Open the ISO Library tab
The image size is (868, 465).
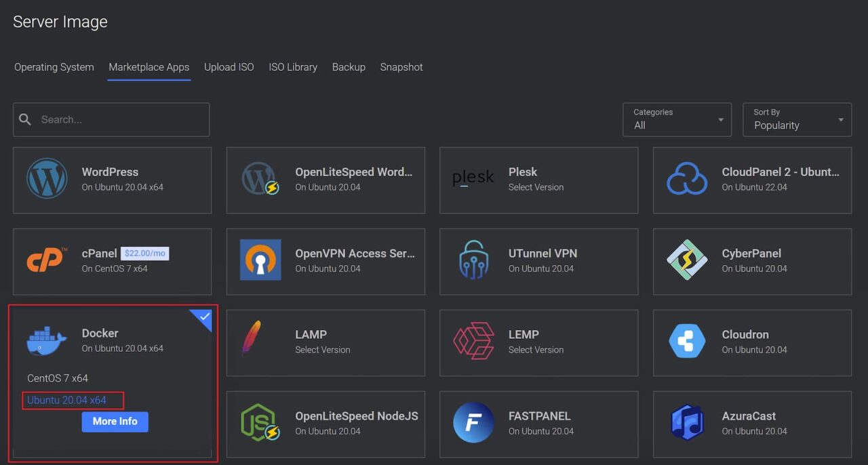(x=293, y=67)
